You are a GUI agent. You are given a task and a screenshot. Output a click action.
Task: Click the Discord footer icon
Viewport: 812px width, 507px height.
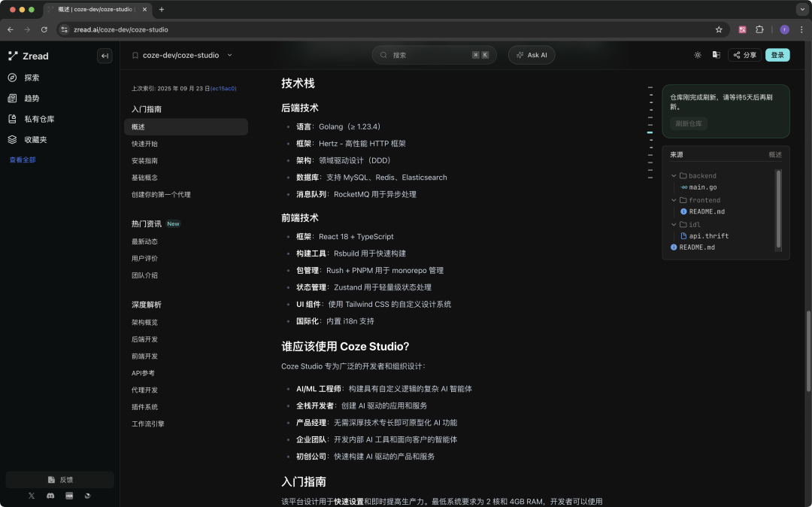coord(50,496)
